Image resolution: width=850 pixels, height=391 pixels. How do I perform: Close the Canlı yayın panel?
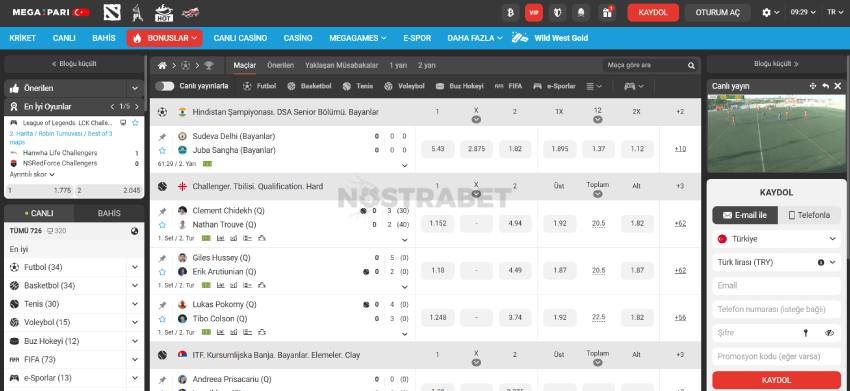[838, 86]
